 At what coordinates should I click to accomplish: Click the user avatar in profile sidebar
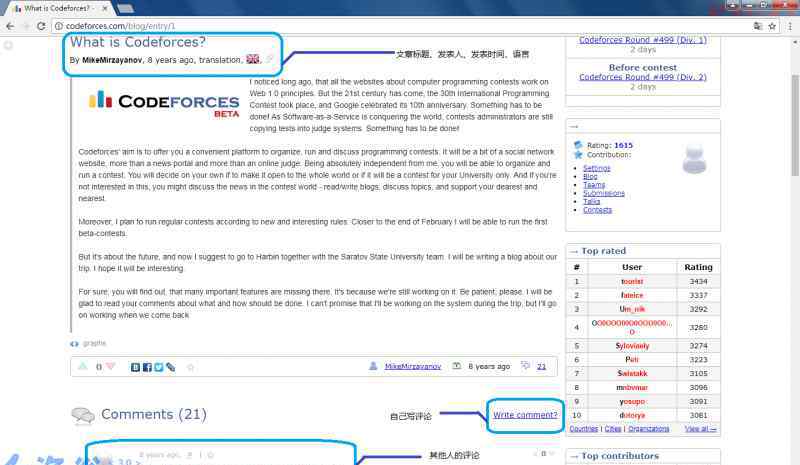[694, 159]
